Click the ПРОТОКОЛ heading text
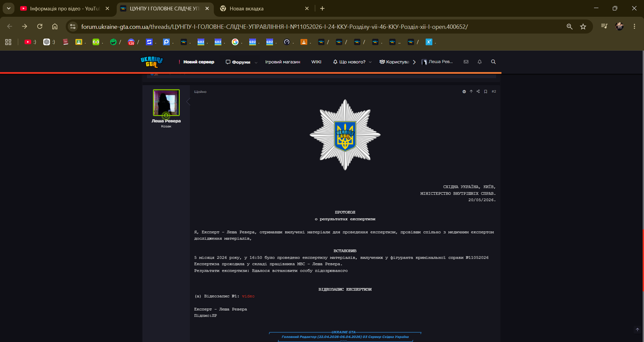Image resolution: width=644 pixels, height=342 pixels. pyautogui.click(x=345, y=212)
